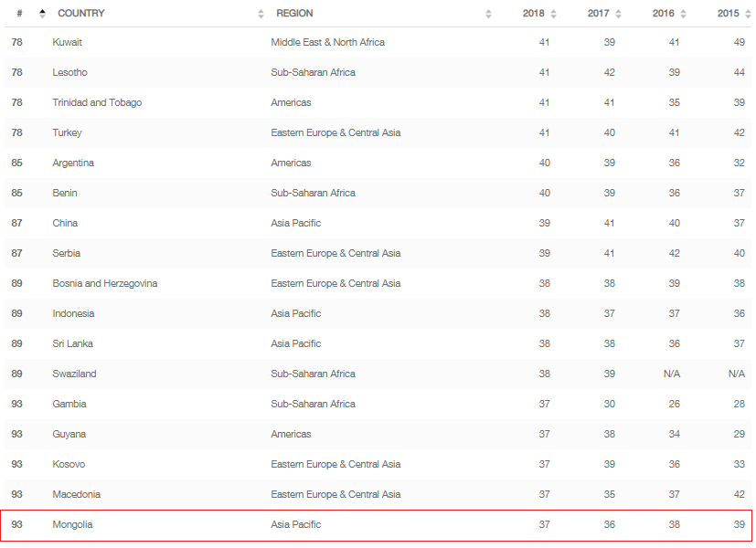Viewport: 756px width, 548px height.
Task: Click sort arrows beside the 2015 header
Action: coord(747,14)
